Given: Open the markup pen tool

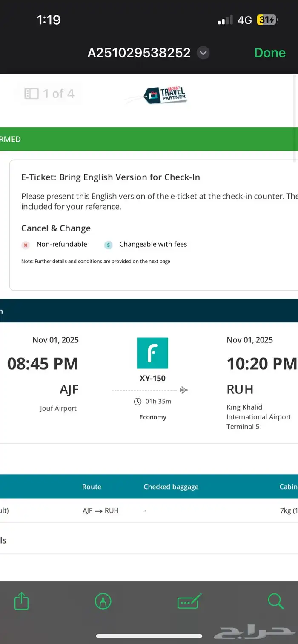Looking at the screenshot, I should pos(103,601).
